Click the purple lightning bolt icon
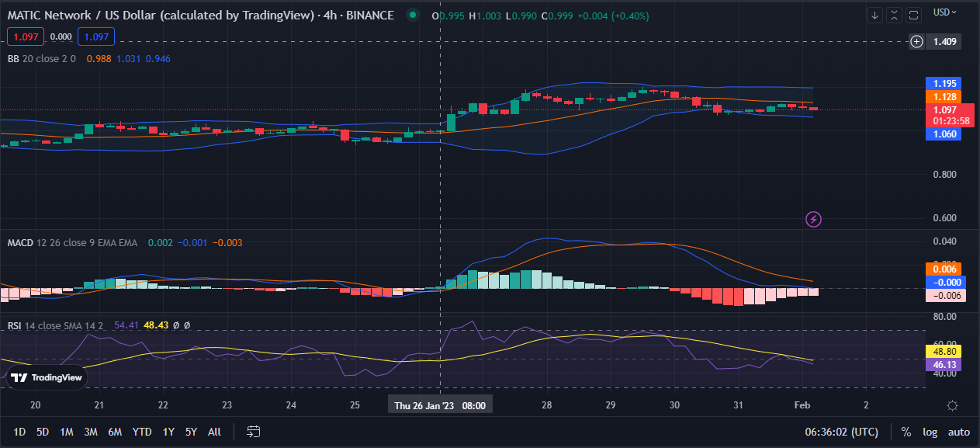This screenshot has height=448, width=980. click(813, 220)
